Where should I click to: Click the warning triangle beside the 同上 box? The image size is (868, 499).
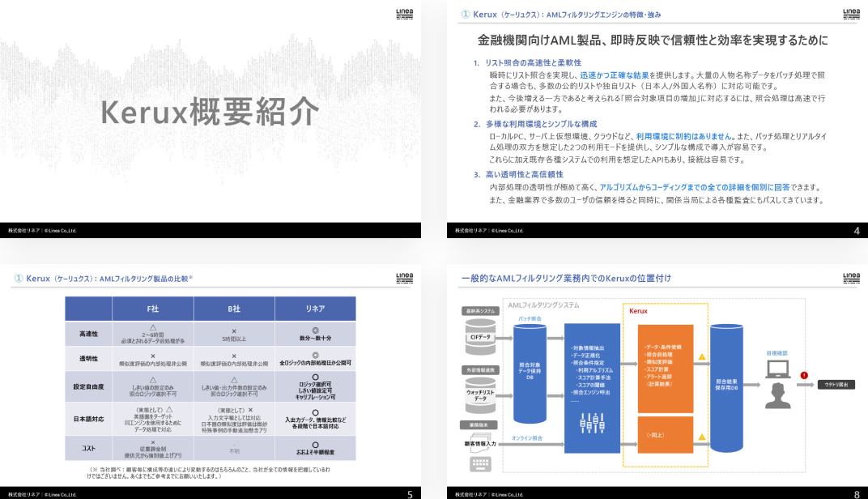(702, 437)
